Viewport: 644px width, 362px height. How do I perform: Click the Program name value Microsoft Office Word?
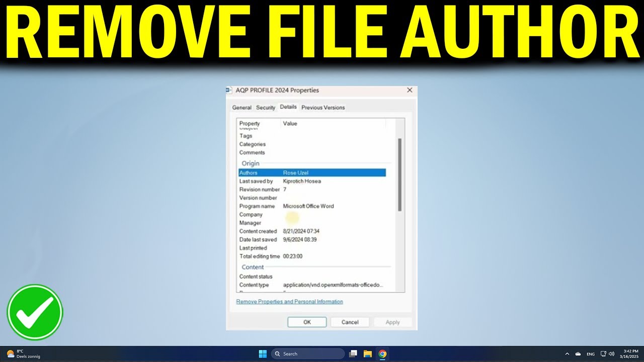pos(308,206)
